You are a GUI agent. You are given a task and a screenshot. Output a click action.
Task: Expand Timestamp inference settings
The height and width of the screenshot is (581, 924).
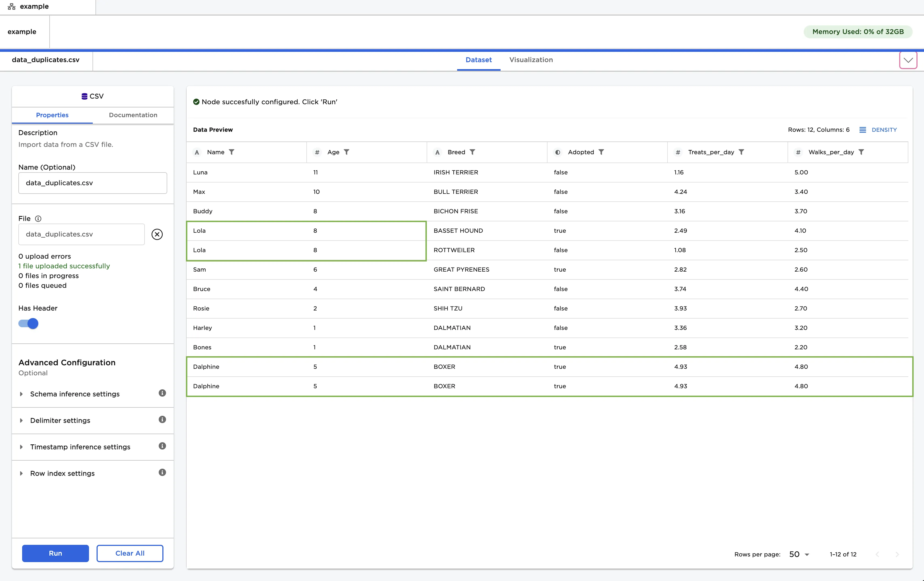[80, 447]
